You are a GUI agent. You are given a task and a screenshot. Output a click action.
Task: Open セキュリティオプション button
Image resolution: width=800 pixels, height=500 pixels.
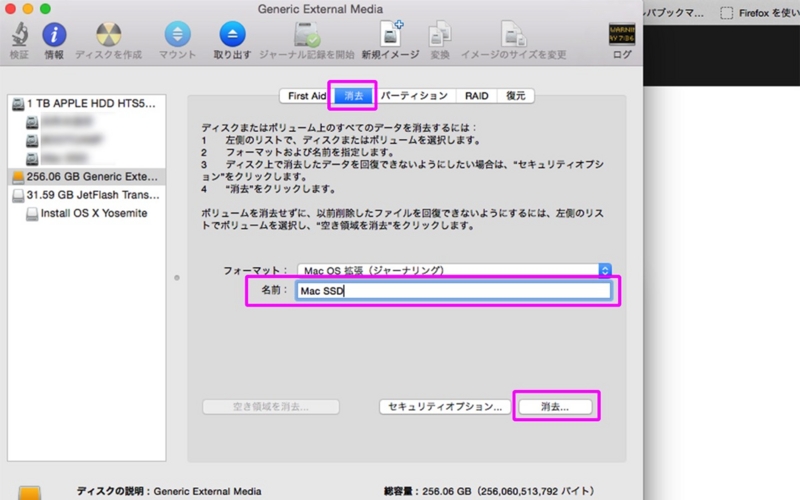coord(445,407)
